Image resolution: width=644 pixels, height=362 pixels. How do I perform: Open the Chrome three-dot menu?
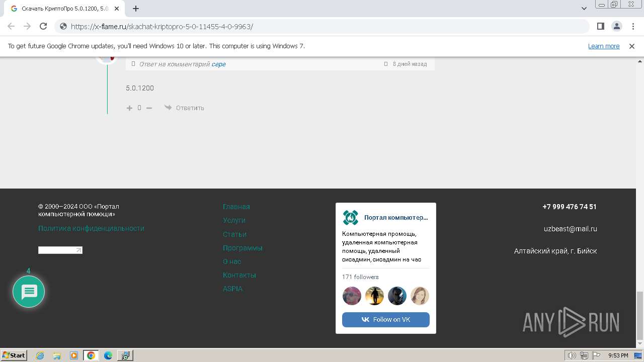point(632,26)
